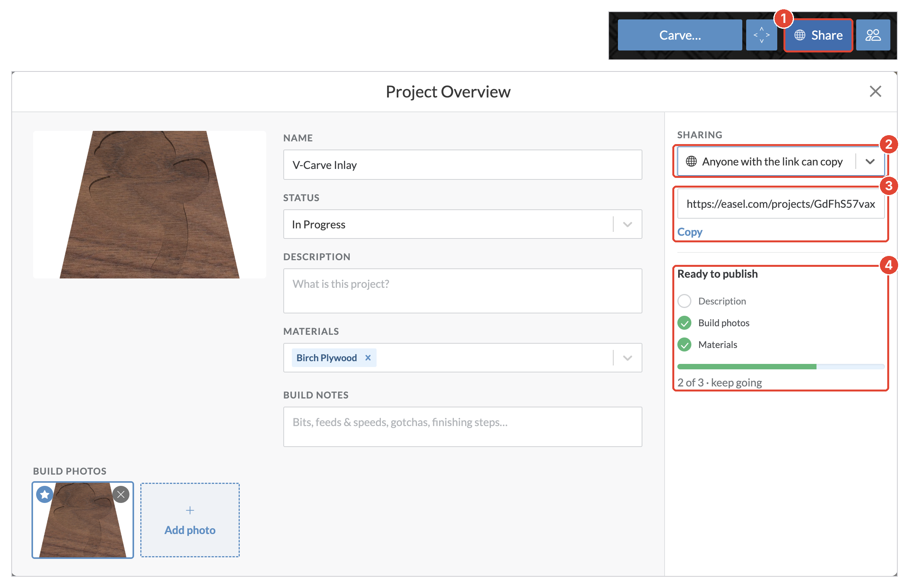Click the '2 of 3 · keep going' text
909x588 pixels.
tap(719, 383)
